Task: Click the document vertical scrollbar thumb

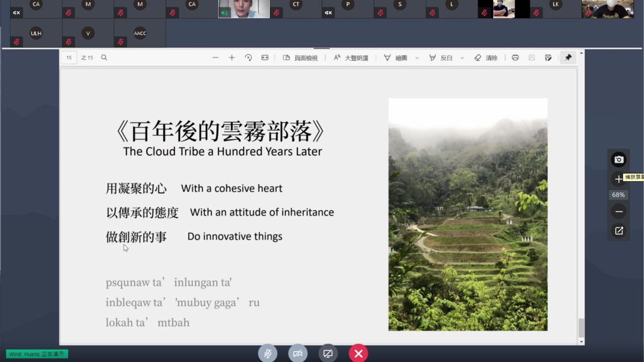Action: coord(581,327)
